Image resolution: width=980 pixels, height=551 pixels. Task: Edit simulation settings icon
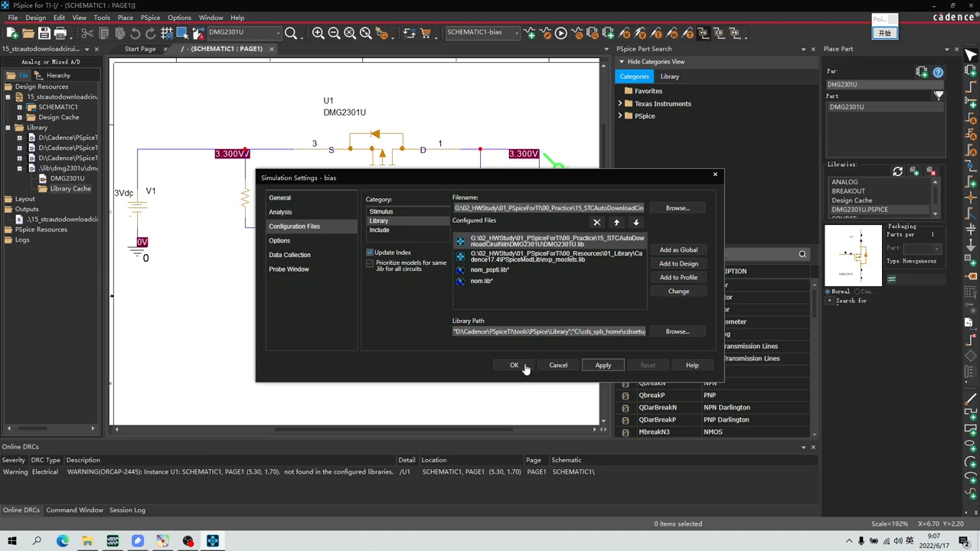pos(545,33)
